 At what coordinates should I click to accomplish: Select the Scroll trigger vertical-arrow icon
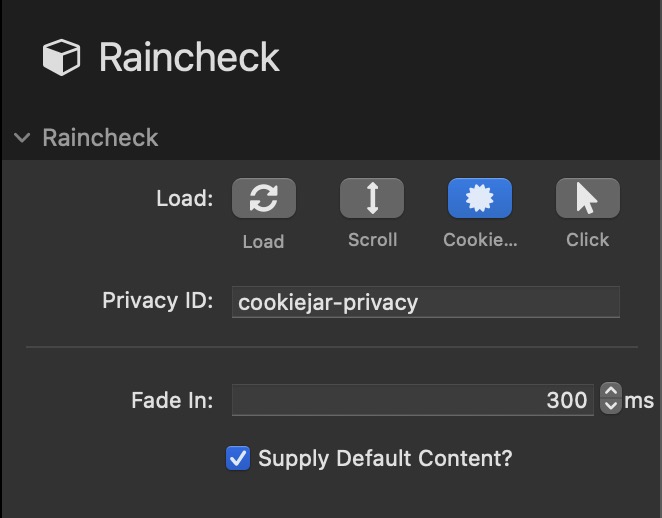point(372,198)
